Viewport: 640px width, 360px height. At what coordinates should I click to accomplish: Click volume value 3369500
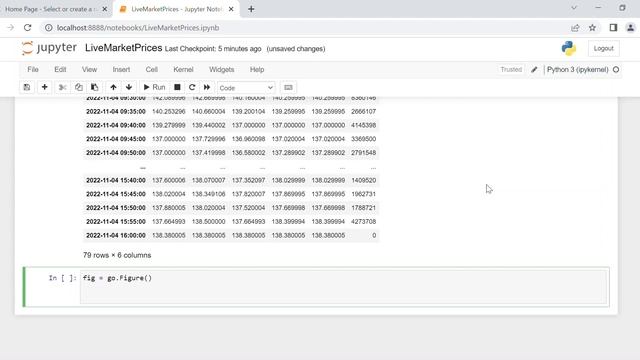point(363,139)
